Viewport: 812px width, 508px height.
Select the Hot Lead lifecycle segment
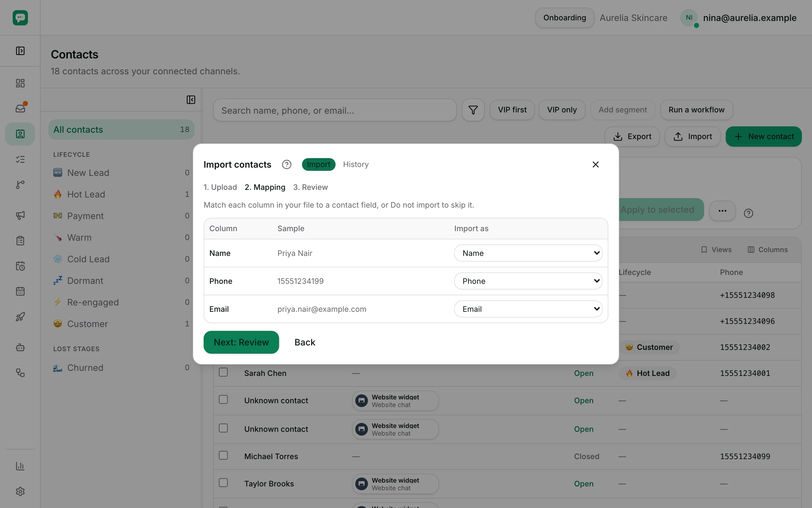[121, 194]
